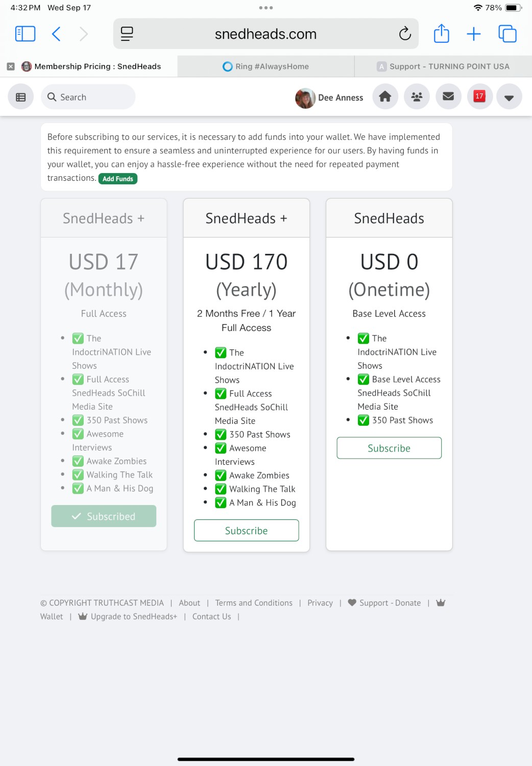Click the friends group icon
Screen dimensions: 532x766
[417, 97]
